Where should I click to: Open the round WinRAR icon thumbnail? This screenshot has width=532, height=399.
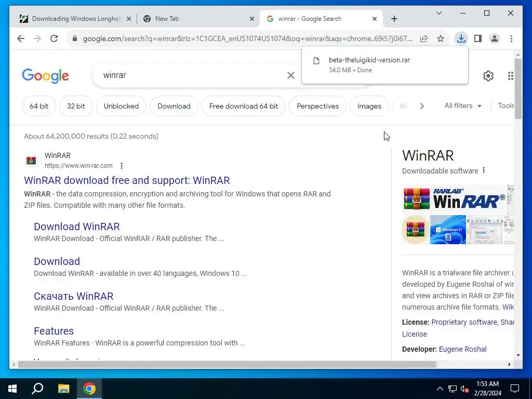pyautogui.click(x=416, y=230)
